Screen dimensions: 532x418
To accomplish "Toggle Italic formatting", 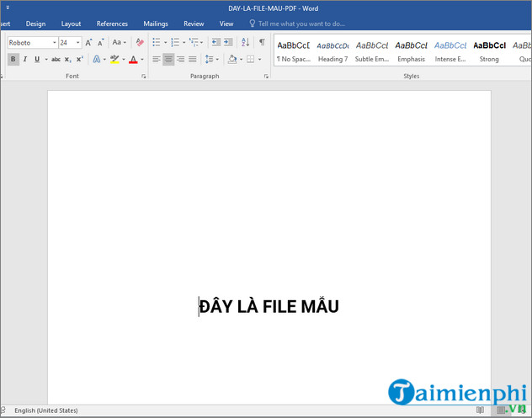I will click(x=24, y=59).
